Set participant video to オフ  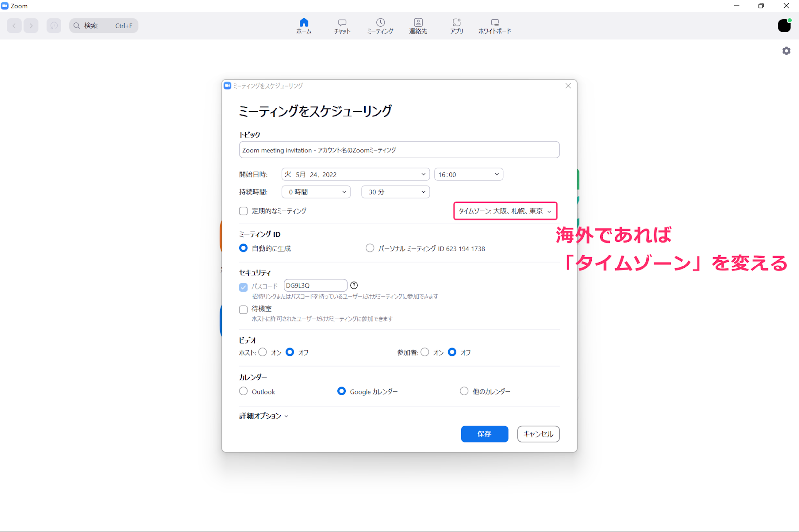(452, 352)
